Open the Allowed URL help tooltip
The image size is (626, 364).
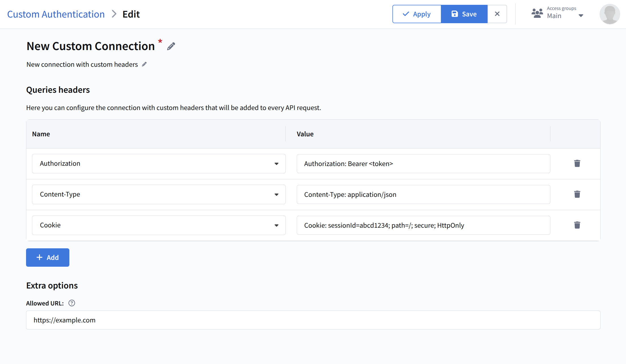72,303
